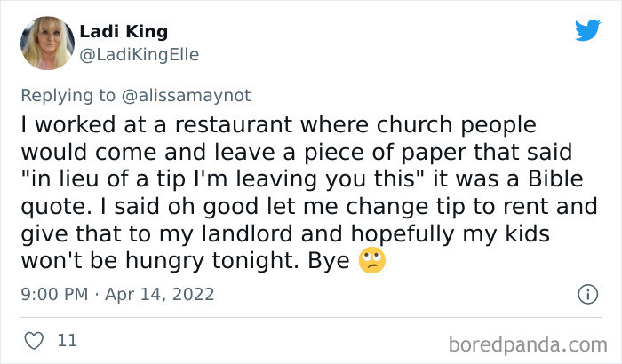This screenshot has height=364, width=622.
Task: View the 11 likes count
Action: 67,341
